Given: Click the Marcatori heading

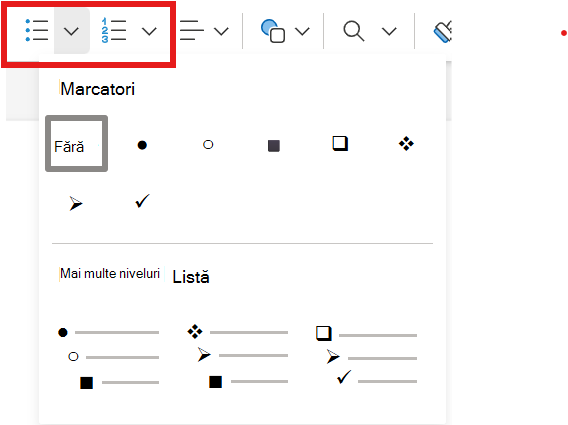Looking at the screenshot, I should pyautogui.click(x=98, y=89).
